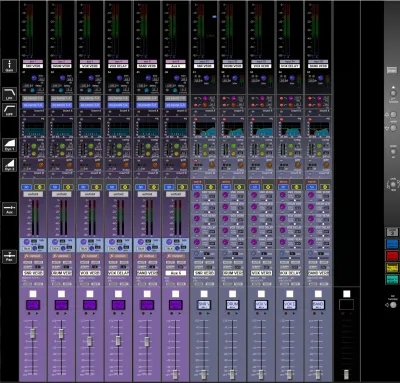Click the fader handle on purple SNR VERB aux strip
The width and height of the screenshot is (400, 383).
tap(33, 334)
